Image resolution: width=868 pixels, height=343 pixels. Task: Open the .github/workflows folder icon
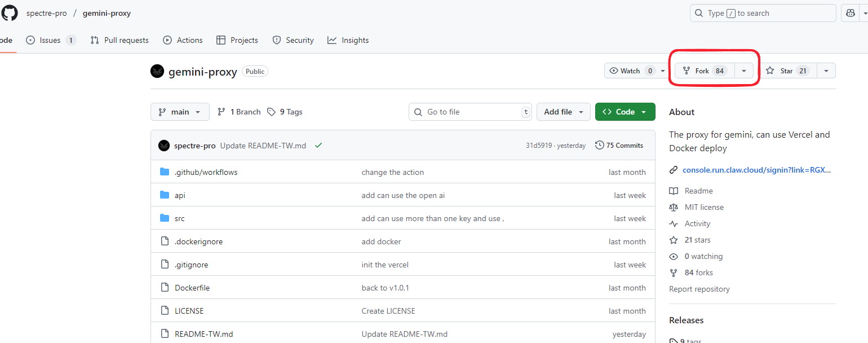coord(165,172)
